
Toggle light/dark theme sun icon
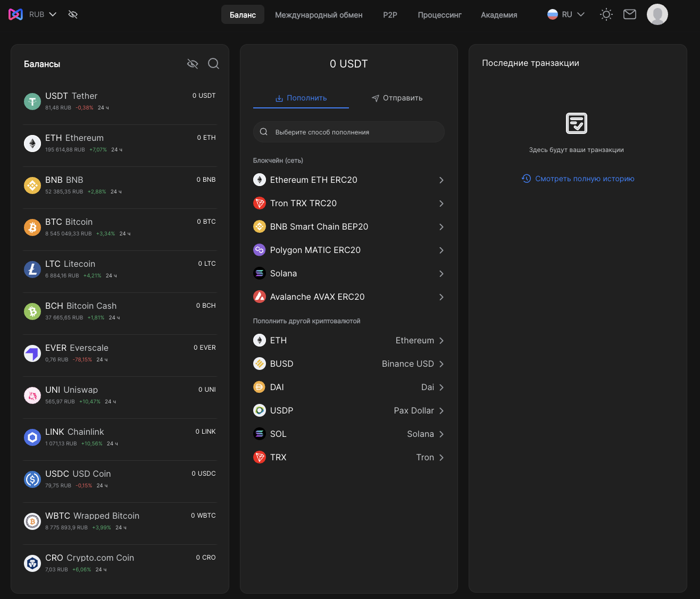pos(606,14)
